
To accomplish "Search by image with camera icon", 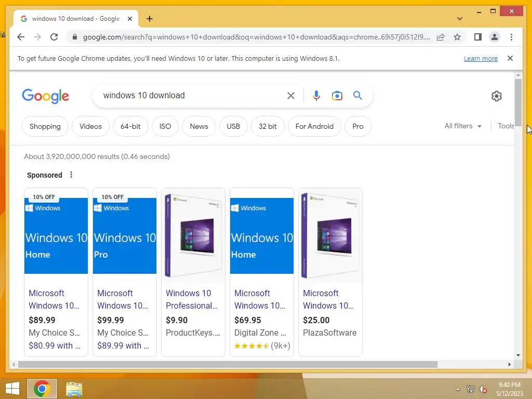I will tap(337, 96).
